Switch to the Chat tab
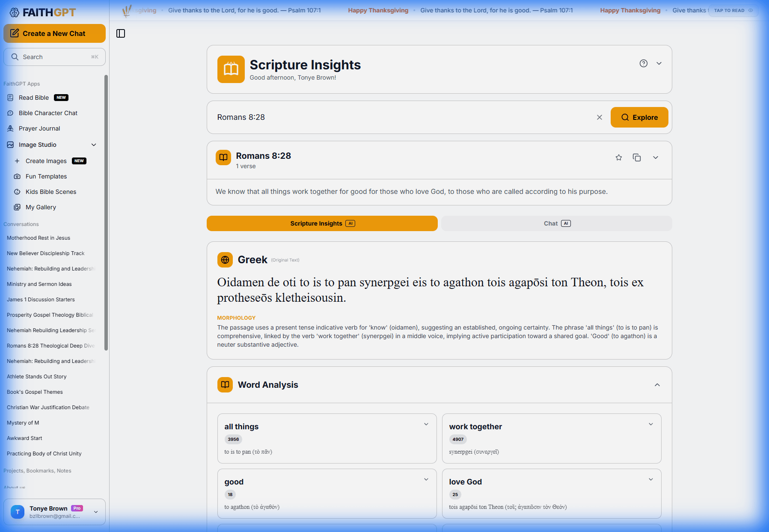 (557, 223)
